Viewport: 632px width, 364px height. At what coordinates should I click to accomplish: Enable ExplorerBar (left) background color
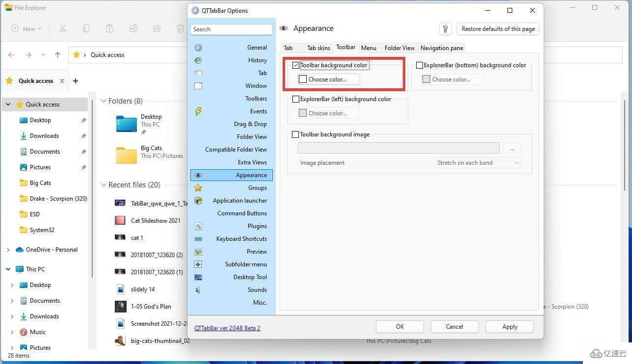pos(296,99)
